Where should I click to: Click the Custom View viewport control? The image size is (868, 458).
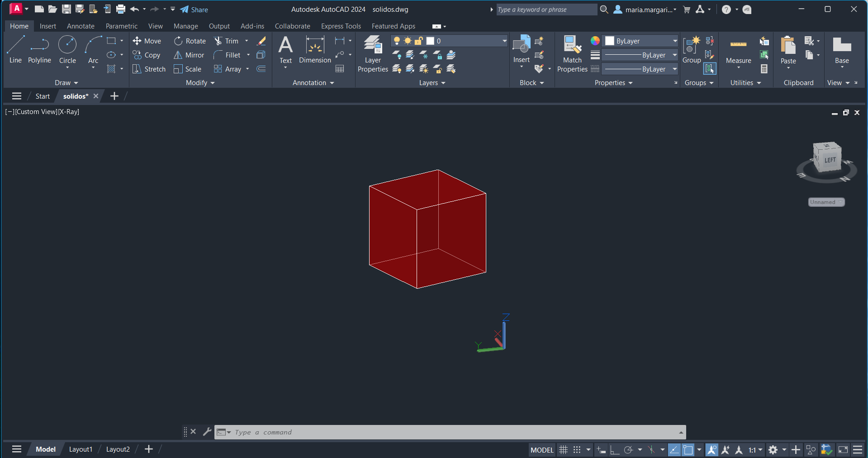pyautogui.click(x=36, y=112)
